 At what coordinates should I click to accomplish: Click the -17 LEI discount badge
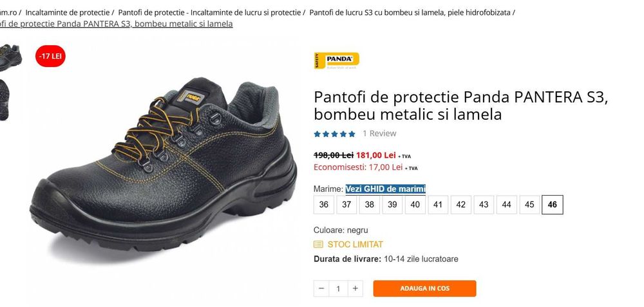coord(50,56)
